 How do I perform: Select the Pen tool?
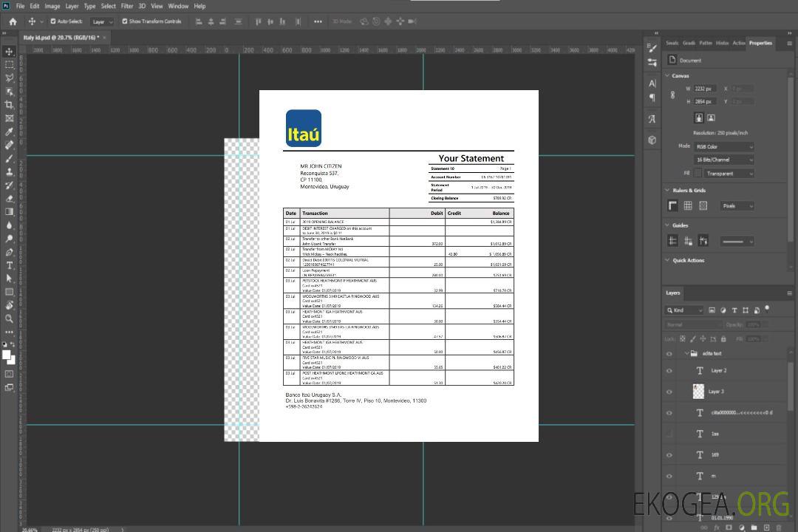point(9,252)
